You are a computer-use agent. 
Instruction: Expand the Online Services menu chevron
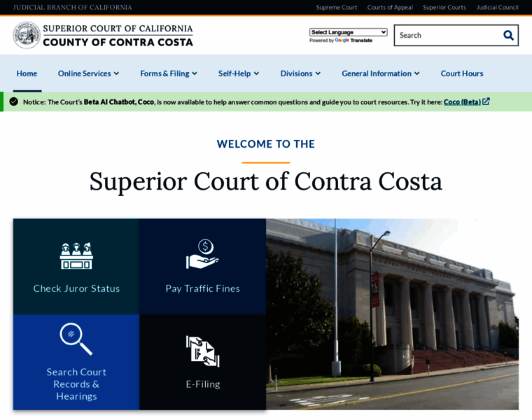pos(116,73)
